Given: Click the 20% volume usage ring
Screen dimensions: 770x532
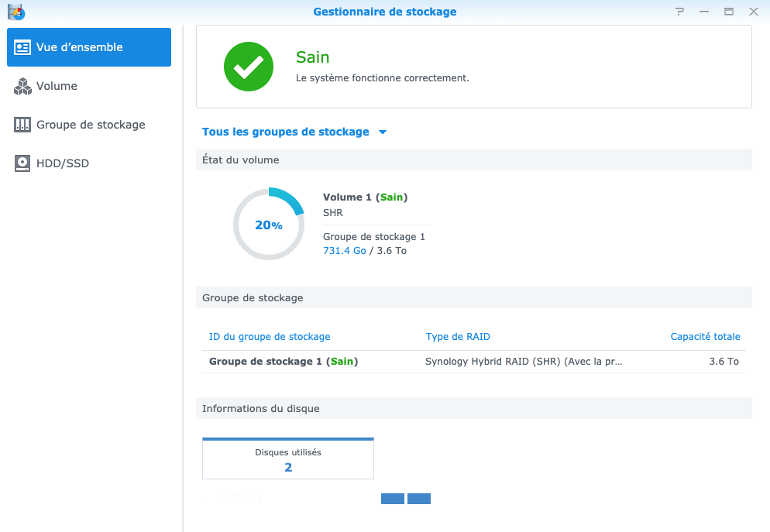Looking at the screenshot, I should (269, 224).
